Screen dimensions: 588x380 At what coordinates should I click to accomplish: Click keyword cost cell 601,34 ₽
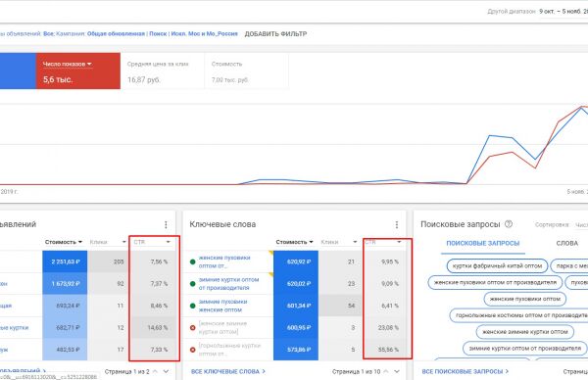tap(296, 306)
